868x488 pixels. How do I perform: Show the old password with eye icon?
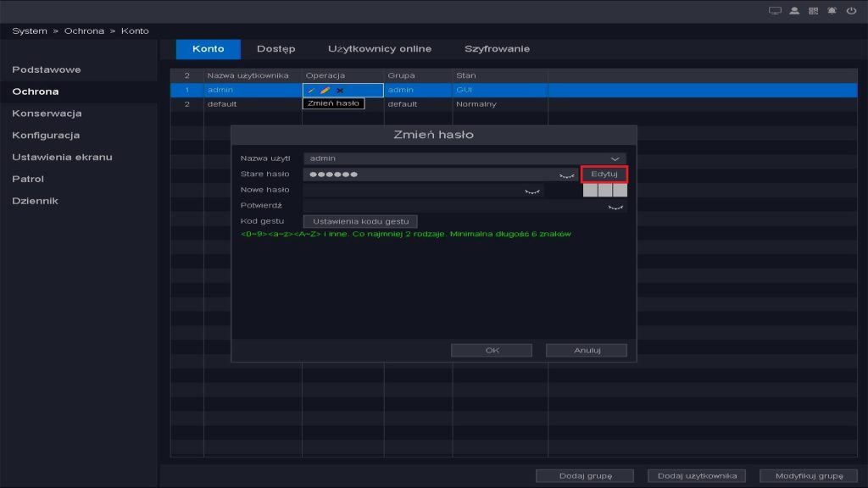[x=566, y=175]
